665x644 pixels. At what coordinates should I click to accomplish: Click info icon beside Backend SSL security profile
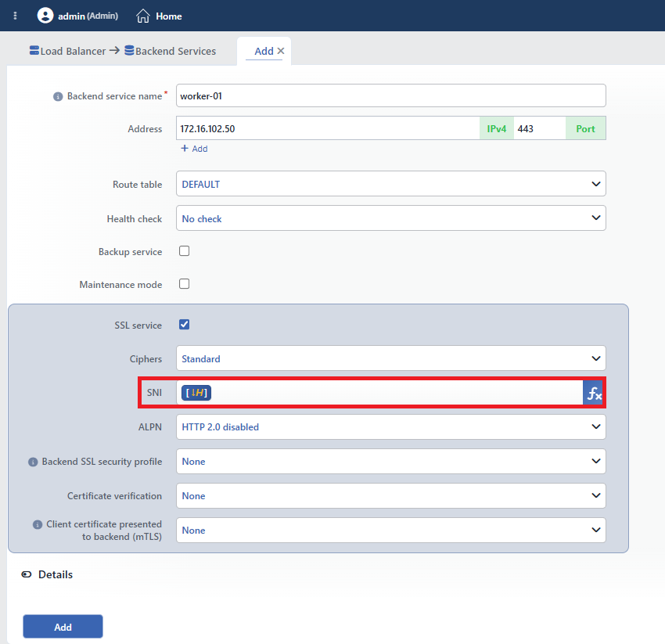point(33,462)
